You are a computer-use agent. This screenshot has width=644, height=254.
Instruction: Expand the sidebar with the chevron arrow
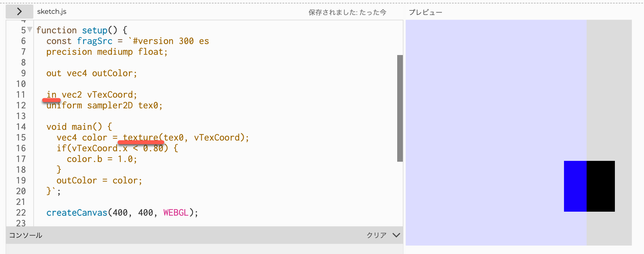click(x=20, y=12)
